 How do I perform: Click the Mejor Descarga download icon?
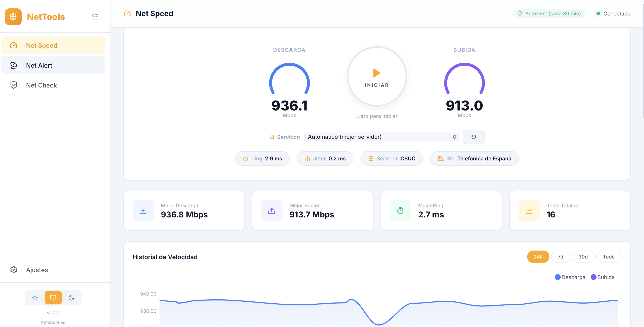click(143, 211)
